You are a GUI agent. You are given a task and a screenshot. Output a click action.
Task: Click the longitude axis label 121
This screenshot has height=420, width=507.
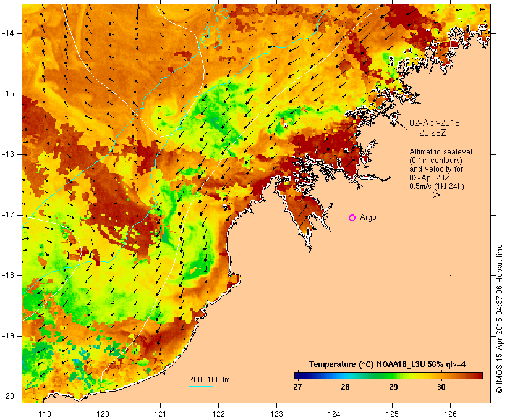pyautogui.click(x=161, y=414)
